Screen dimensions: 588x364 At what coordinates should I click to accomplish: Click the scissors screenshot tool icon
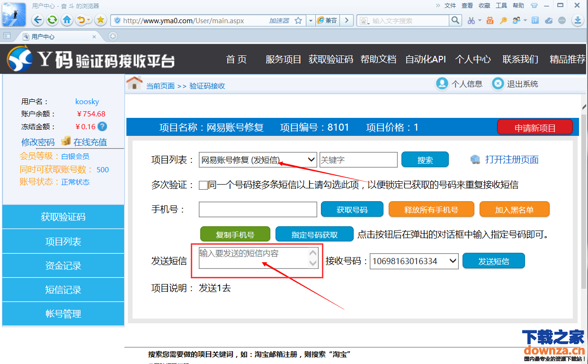471,20
